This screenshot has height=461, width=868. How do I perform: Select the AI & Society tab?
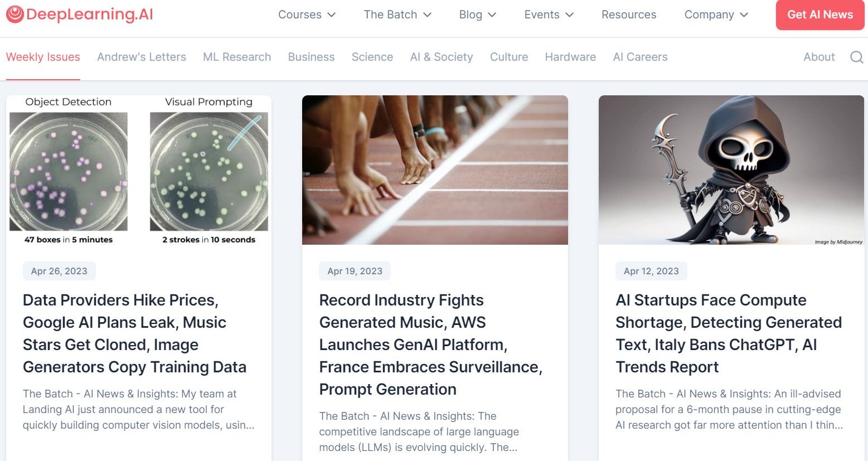click(x=442, y=57)
